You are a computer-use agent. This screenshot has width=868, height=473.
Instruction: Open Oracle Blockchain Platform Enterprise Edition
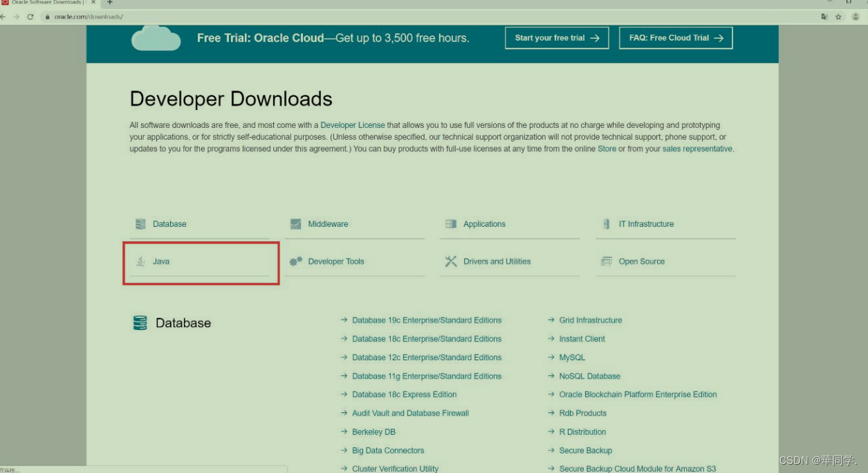click(x=638, y=394)
